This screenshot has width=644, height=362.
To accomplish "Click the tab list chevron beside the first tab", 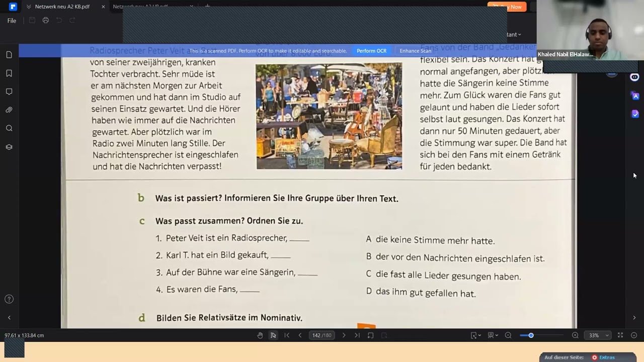I will (30, 7).
